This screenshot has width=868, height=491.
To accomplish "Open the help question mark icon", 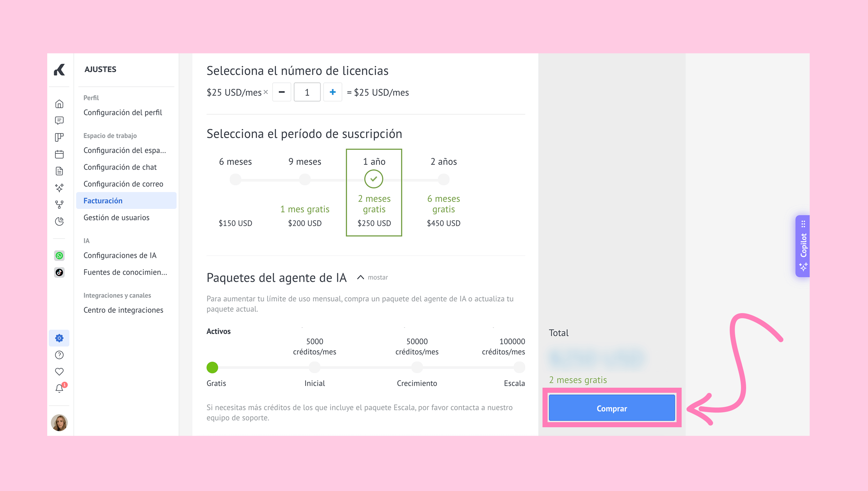I will [59, 355].
